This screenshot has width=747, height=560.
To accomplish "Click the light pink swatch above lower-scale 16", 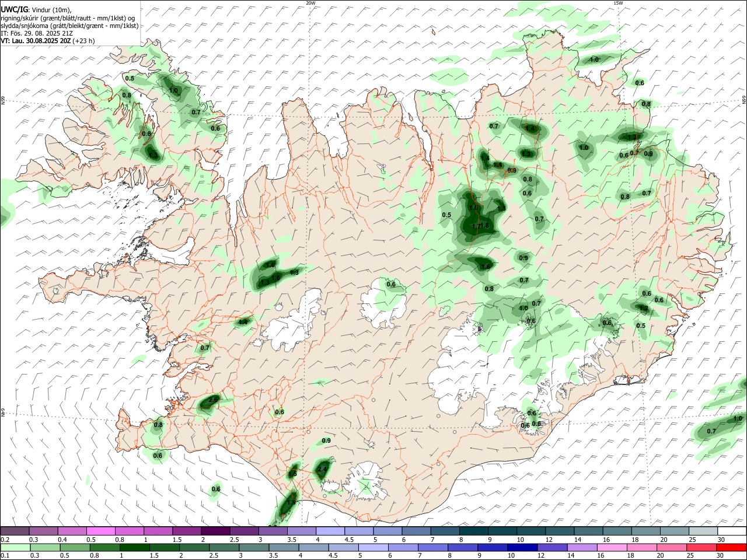I will [612, 548].
